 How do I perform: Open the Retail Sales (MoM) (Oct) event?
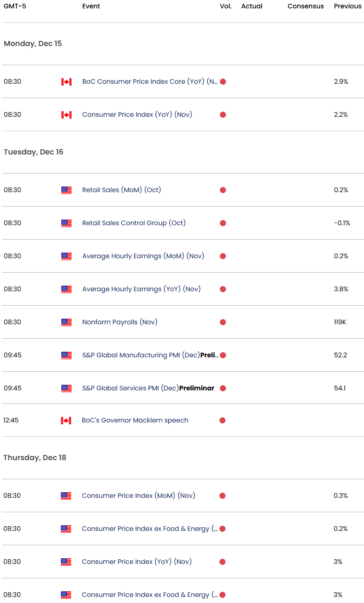click(x=121, y=190)
